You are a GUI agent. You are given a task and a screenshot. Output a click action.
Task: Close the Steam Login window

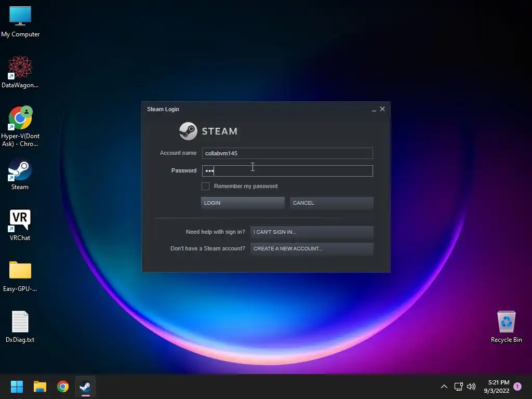382,109
